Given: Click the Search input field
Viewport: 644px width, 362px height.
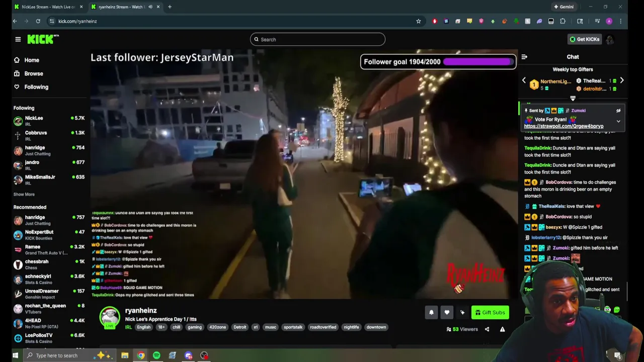Looking at the screenshot, I should pyautogui.click(x=317, y=39).
